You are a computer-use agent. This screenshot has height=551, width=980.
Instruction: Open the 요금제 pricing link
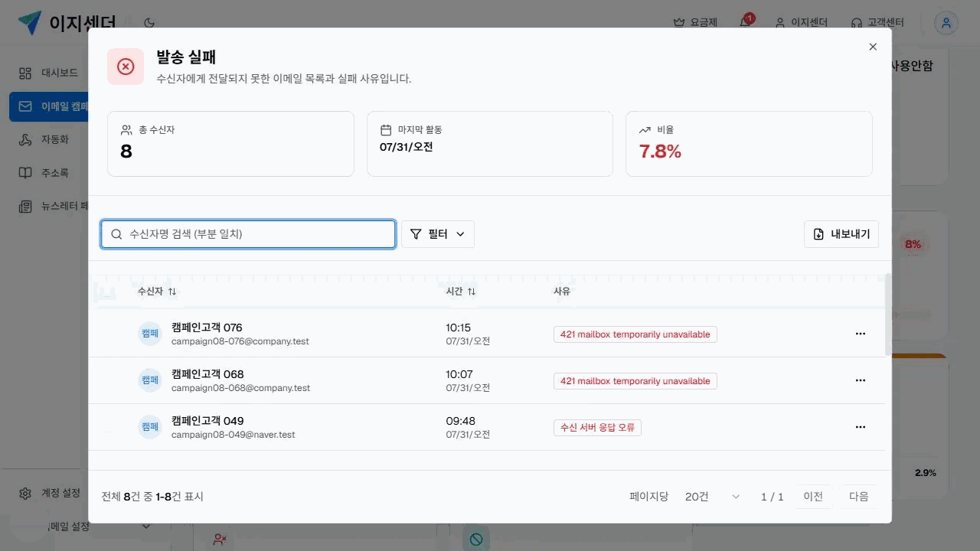click(695, 23)
